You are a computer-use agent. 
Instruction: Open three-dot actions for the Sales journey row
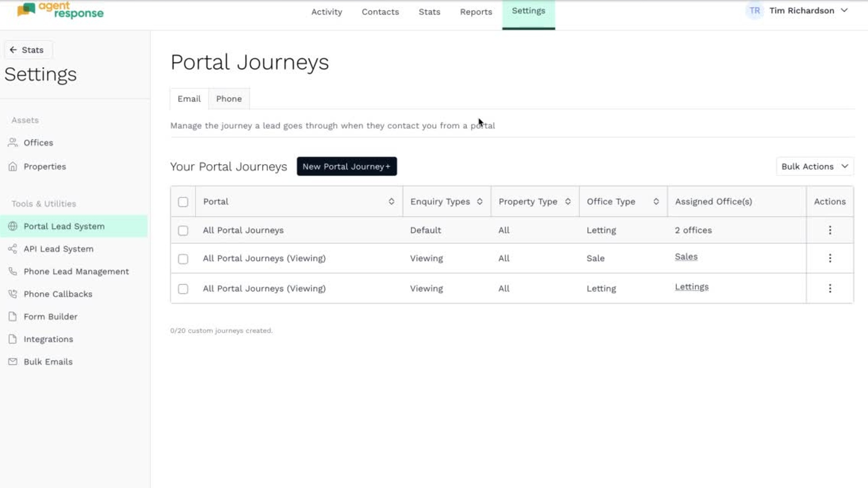[830, 258]
